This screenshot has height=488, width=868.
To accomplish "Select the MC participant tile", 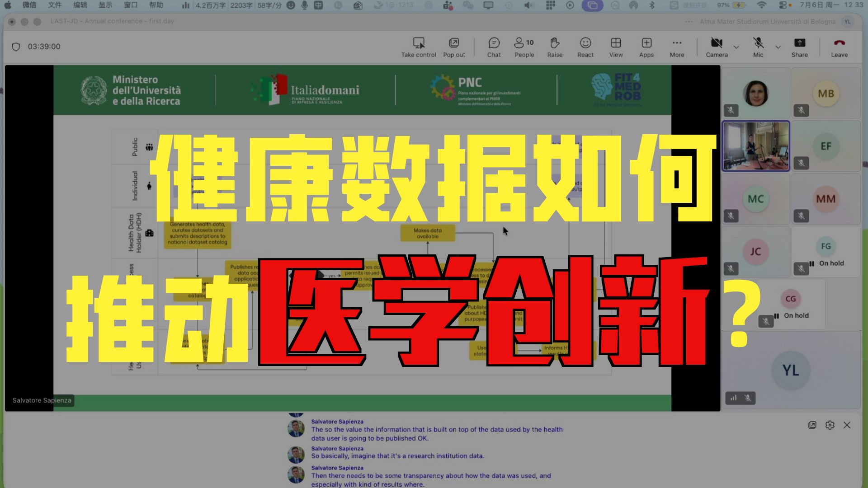I will pyautogui.click(x=755, y=199).
